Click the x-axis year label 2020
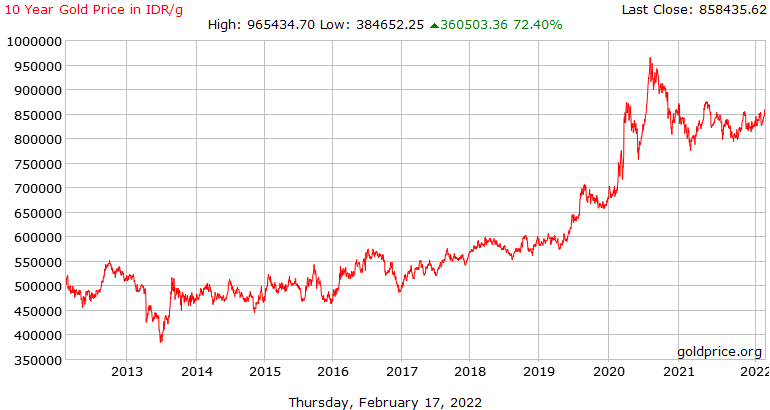Screen dimensions: 770x410 (609, 372)
